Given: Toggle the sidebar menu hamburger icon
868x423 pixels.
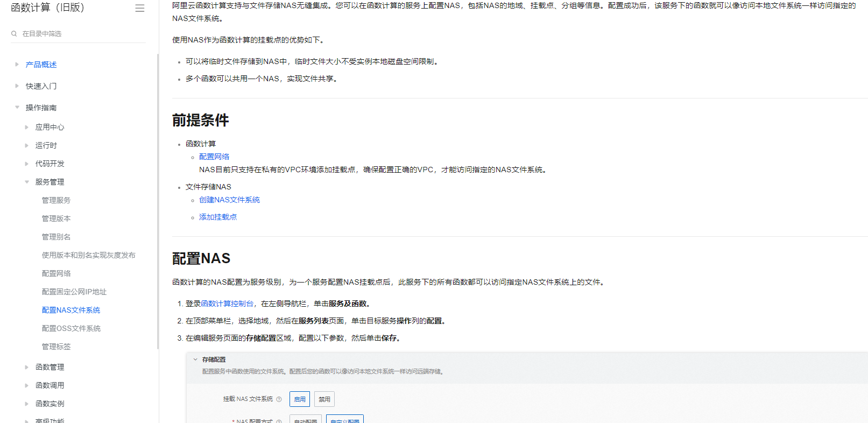Looking at the screenshot, I should tap(140, 8).
